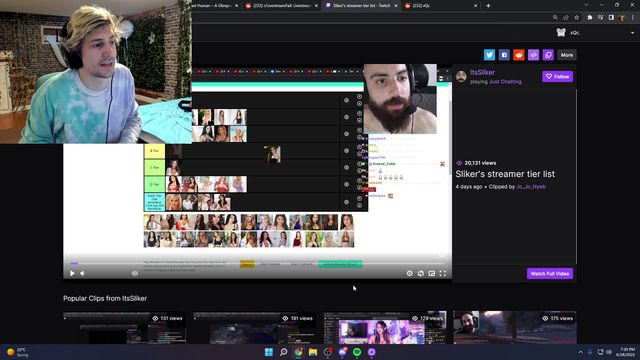Open the video player settings gear

point(409,273)
